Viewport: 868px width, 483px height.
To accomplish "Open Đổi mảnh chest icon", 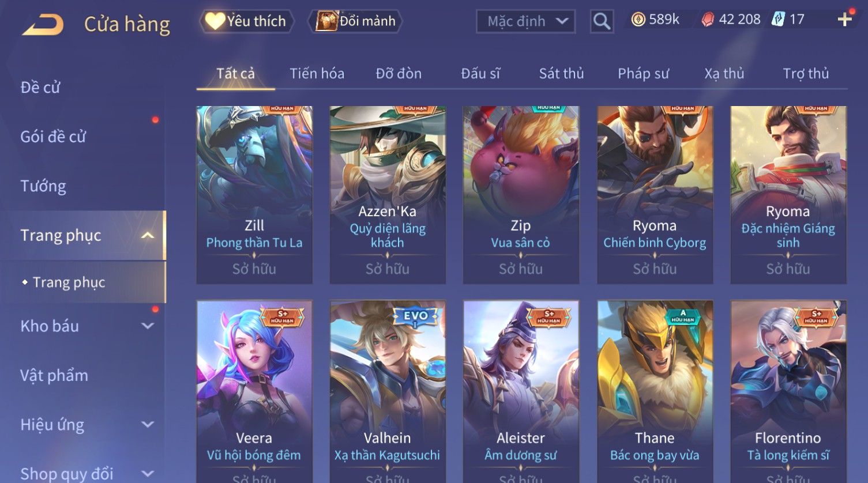I will click(326, 21).
